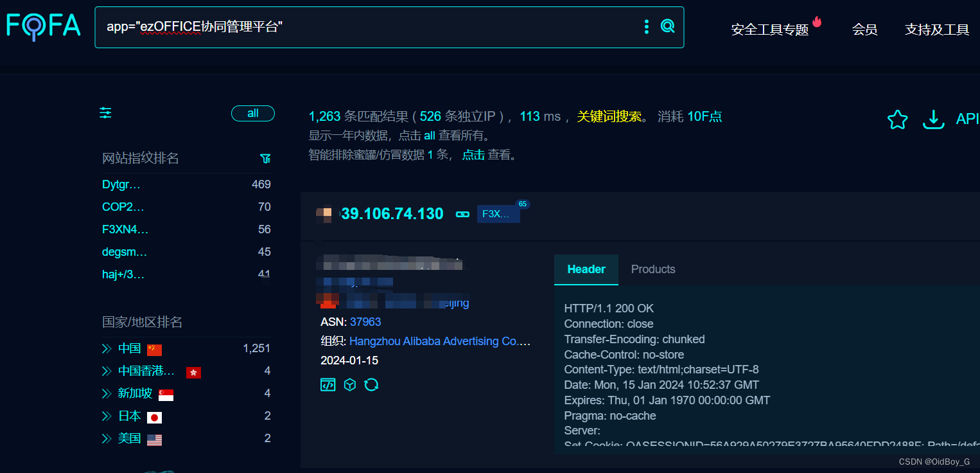This screenshot has height=473, width=980.
Task: Select F3XN4… fingerprint entry
Action: 125,229
